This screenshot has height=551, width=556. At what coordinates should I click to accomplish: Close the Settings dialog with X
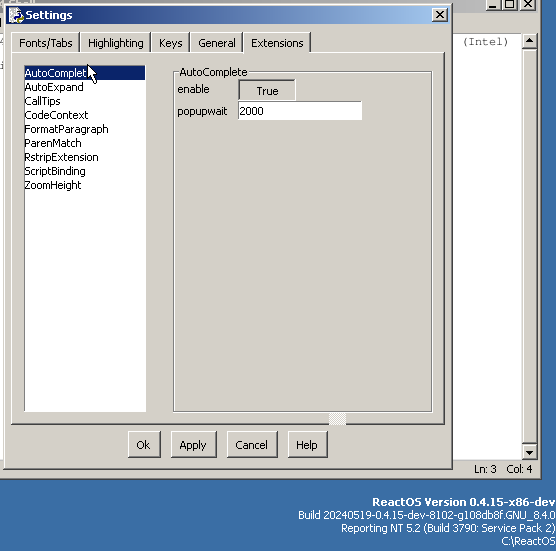(x=440, y=15)
